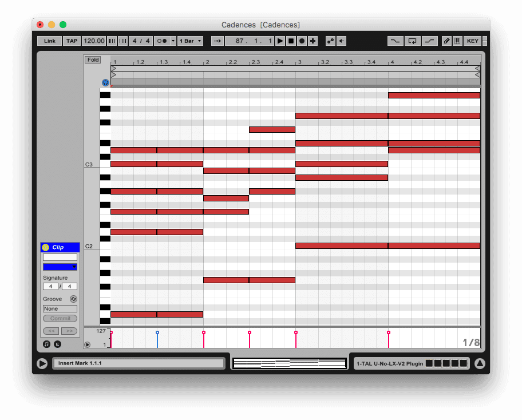Click the clip overview thumbnail at the bottom

[289, 363]
